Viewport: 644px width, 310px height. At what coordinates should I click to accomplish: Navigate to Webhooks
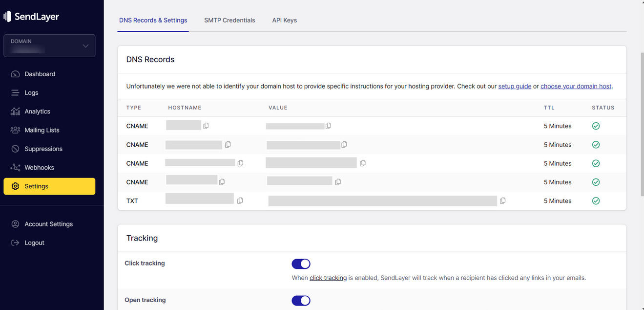[x=49, y=168]
